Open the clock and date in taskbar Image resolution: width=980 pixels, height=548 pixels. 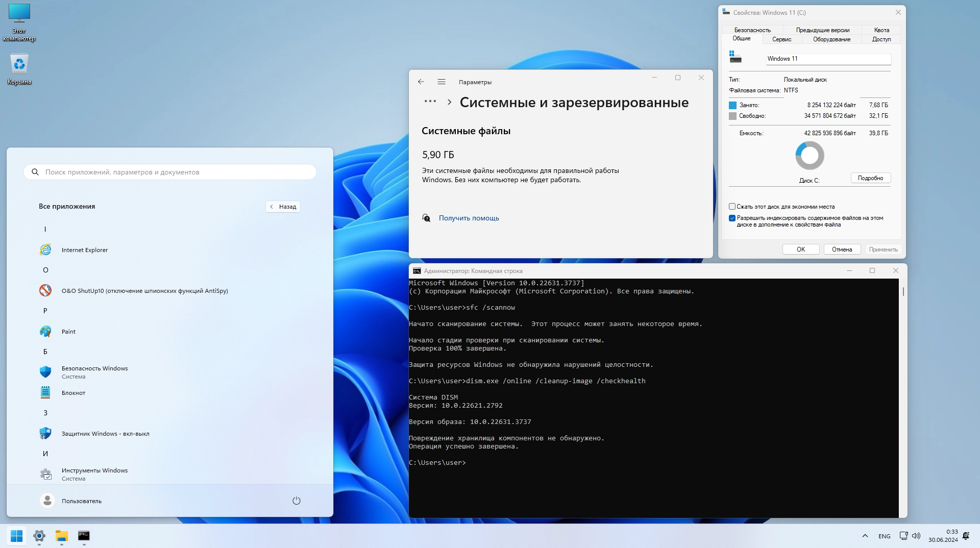[x=943, y=536]
